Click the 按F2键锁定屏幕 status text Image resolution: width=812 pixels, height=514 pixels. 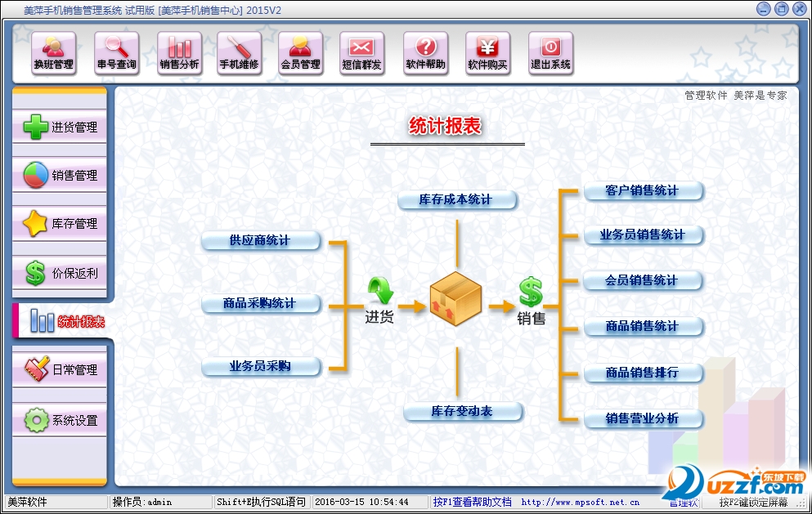(x=753, y=502)
